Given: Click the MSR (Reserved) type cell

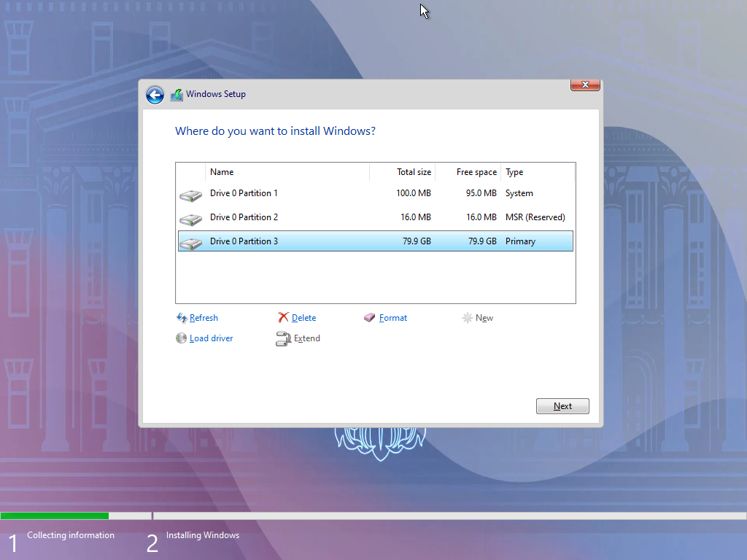Looking at the screenshot, I should pos(535,217).
